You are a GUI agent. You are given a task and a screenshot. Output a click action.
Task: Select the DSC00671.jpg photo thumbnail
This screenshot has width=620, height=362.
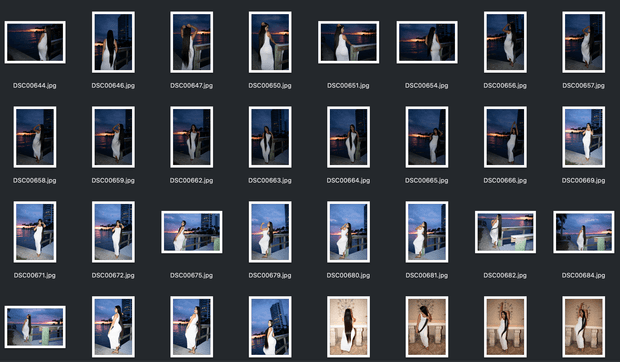coord(35,232)
